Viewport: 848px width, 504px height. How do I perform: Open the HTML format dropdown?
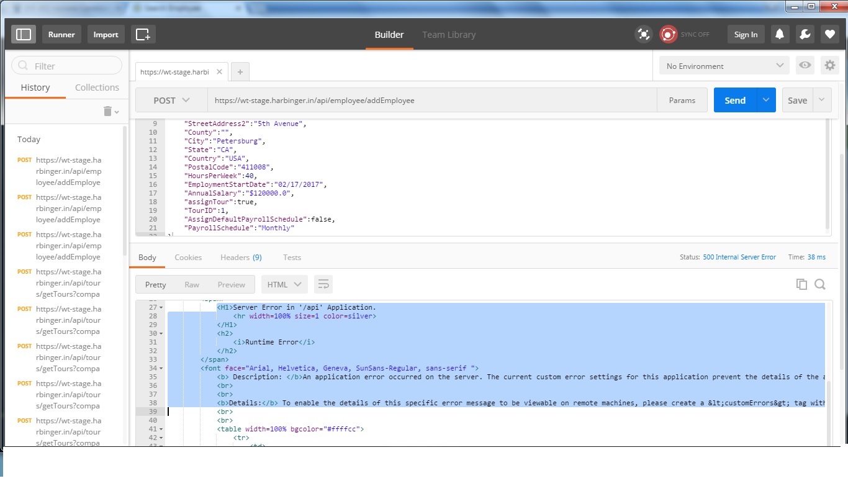284,284
